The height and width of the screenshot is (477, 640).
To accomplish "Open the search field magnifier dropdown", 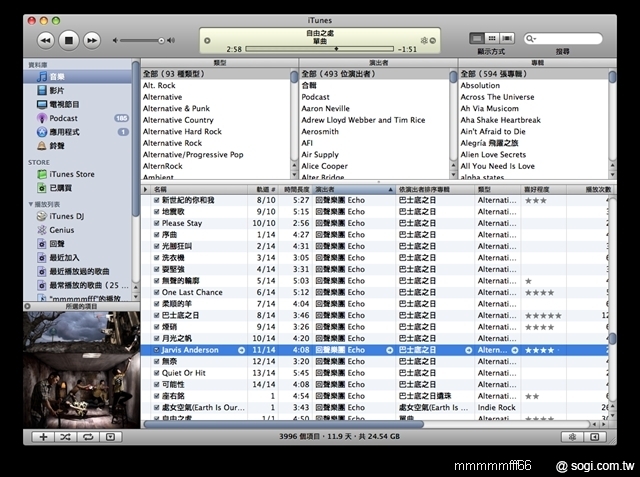I will tap(533, 38).
